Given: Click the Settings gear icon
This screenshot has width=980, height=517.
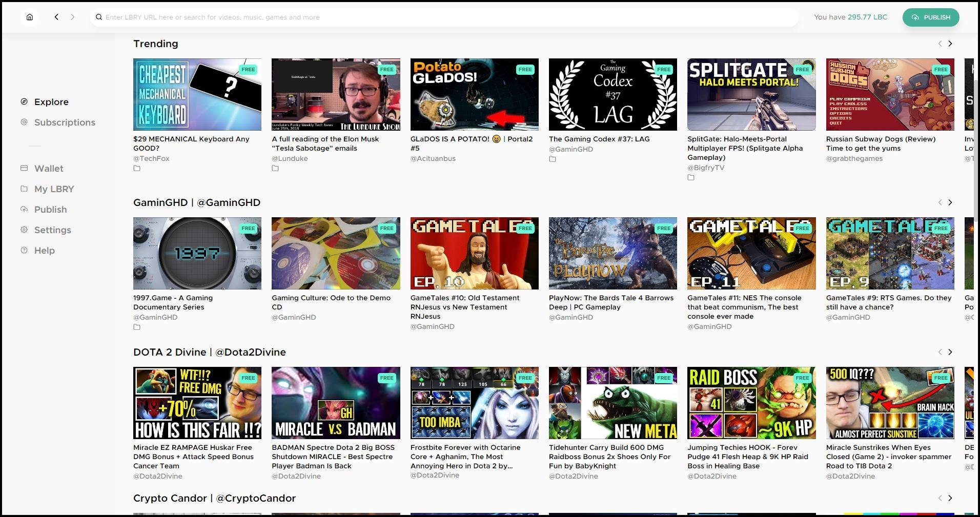Looking at the screenshot, I should click(x=24, y=230).
